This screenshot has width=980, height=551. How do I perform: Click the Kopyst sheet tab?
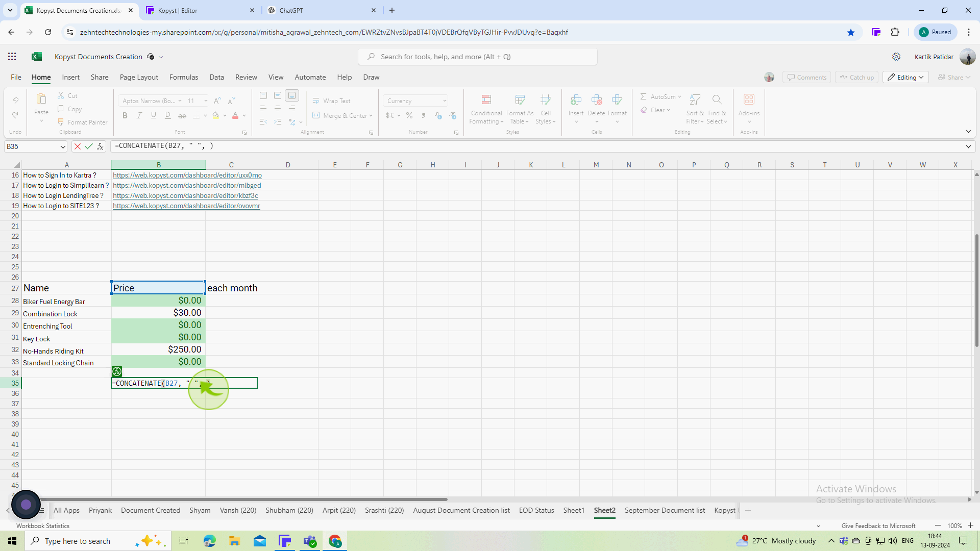[725, 510]
